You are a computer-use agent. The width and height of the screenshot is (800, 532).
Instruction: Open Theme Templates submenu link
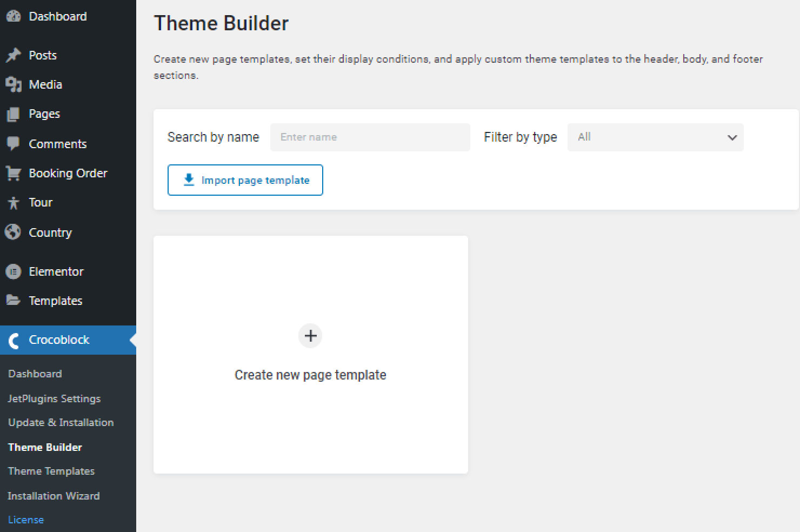point(51,471)
